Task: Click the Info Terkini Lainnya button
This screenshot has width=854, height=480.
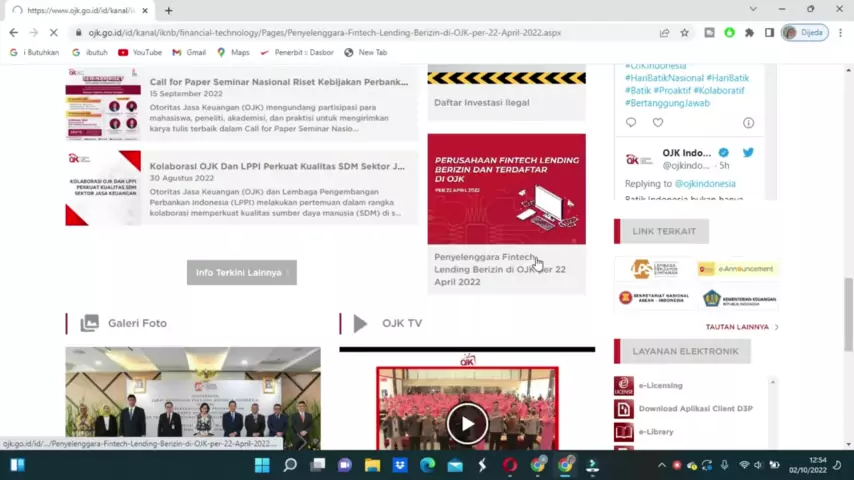Action: pos(241,272)
